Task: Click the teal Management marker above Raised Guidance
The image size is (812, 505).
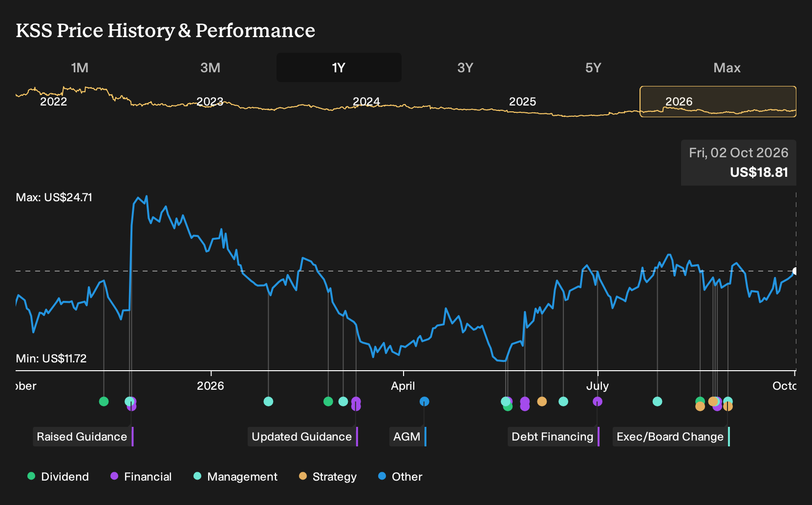Action: 129,401
